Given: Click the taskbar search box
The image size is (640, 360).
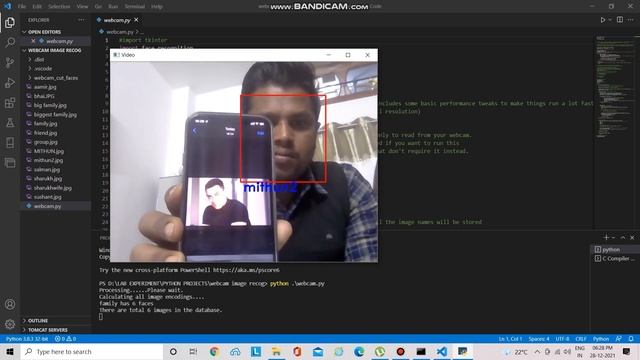Looking at the screenshot, I should [92, 351].
